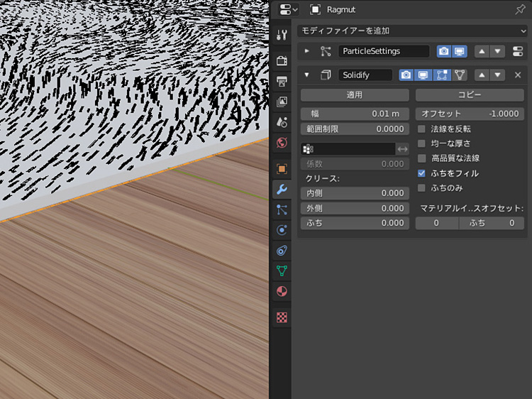
Task: Open the Render properties tab
Action: pyautogui.click(x=282, y=60)
